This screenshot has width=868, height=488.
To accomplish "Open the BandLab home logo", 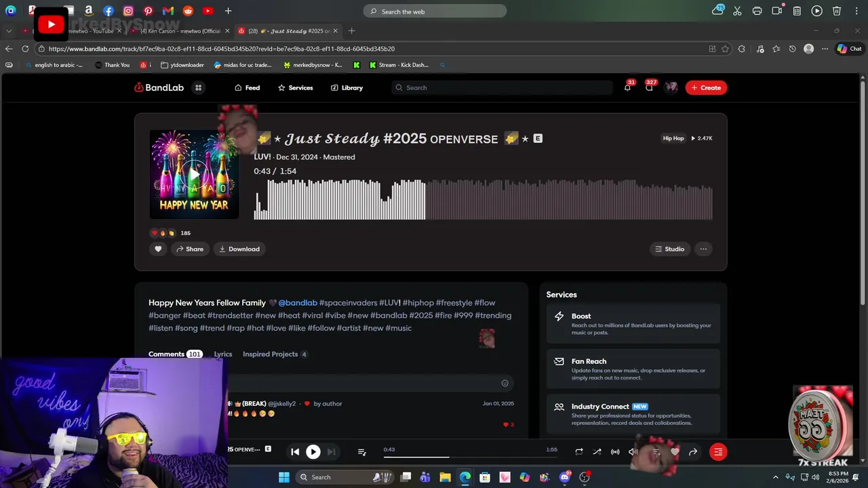I will (x=159, y=87).
